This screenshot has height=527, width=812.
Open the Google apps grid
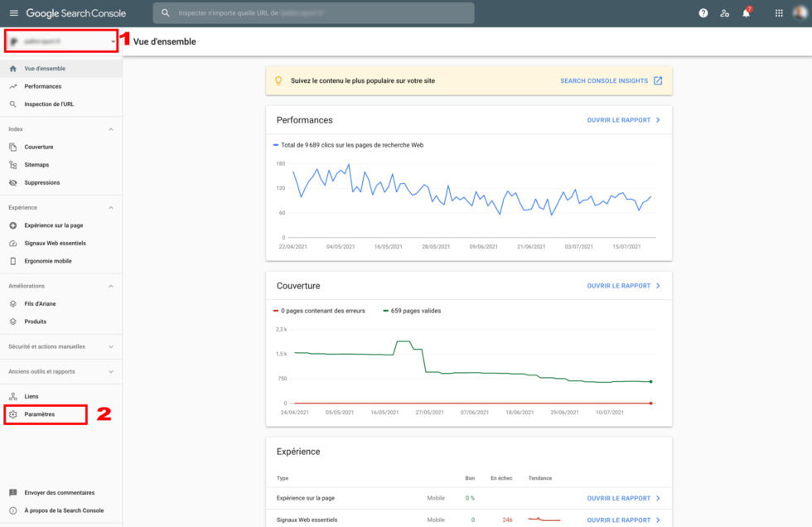(x=778, y=13)
